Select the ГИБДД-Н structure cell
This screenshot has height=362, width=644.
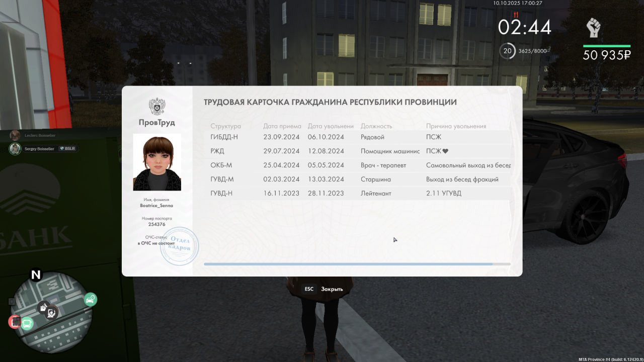(224, 137)
